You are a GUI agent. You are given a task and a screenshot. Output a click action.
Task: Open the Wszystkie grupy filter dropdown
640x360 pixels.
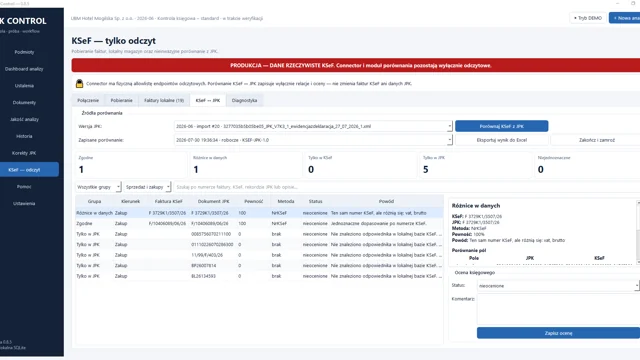(98, 187)
